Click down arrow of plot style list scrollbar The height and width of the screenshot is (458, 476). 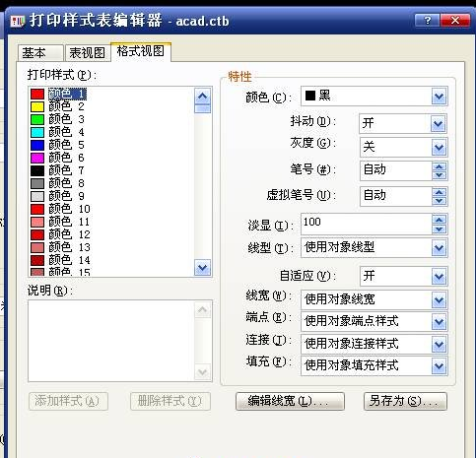pos(202,268)
